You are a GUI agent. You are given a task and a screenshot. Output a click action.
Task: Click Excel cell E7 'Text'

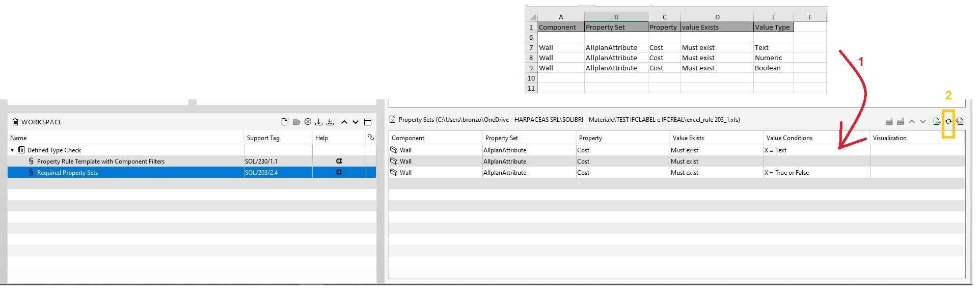[x=774, y=47]
